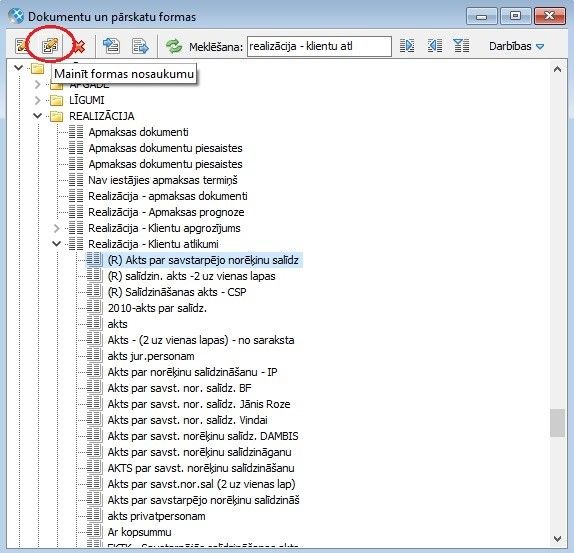574x553 pixels.
Task: Collapse the root folder chevron at tree top
Action: click(18, 68)
